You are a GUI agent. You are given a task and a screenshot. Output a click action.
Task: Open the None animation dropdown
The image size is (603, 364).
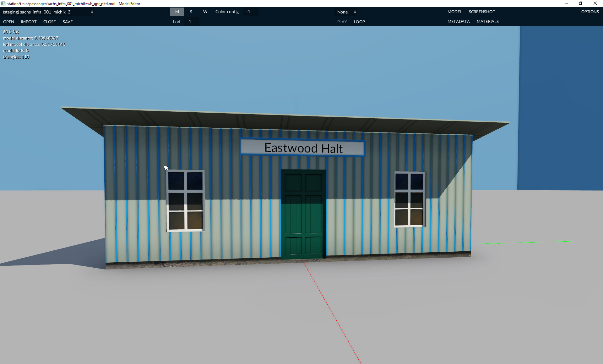pos(346,12)
